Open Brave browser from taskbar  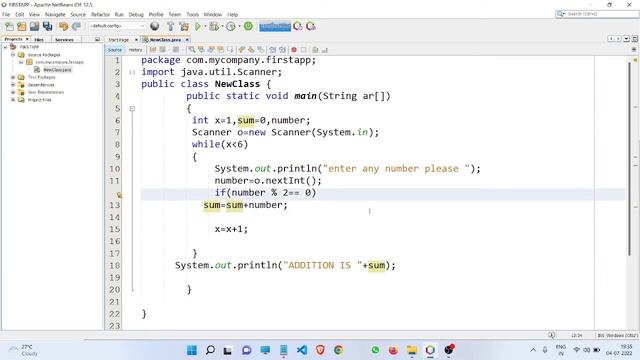(320, 350)
